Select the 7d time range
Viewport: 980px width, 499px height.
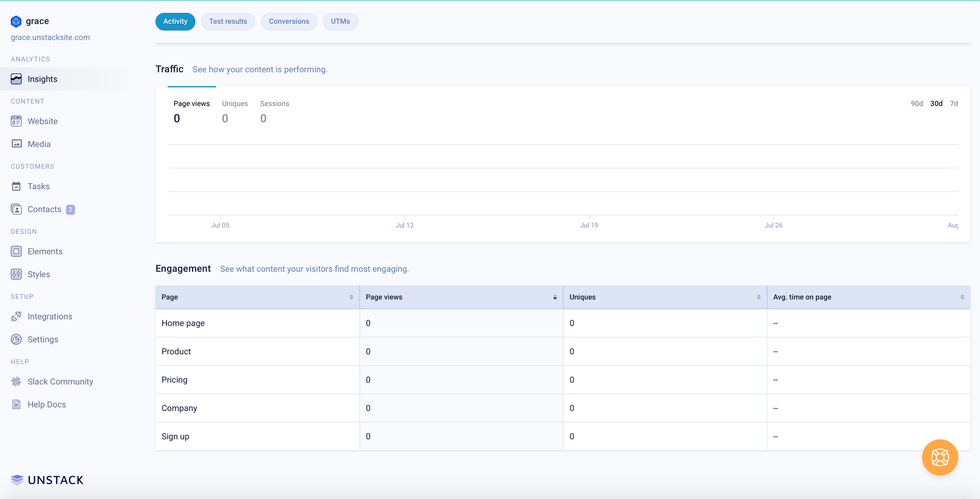(x=954, y=104)
